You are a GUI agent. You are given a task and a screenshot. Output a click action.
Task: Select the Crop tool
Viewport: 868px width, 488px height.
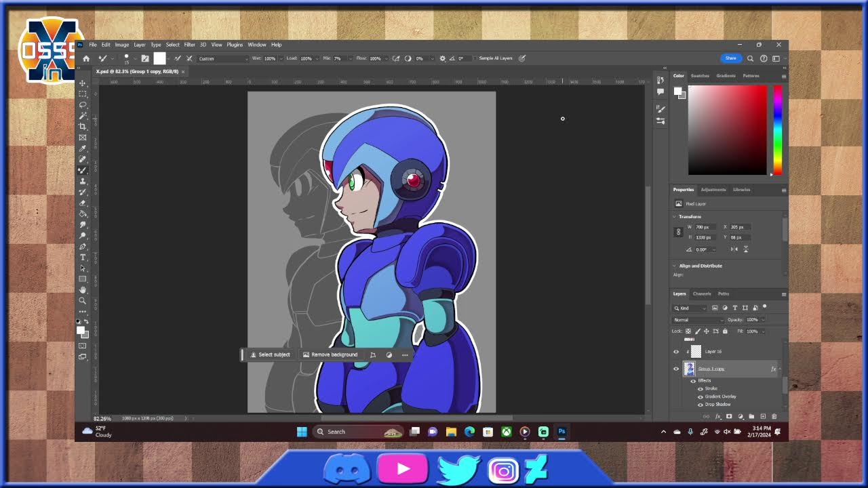point(83,126)
